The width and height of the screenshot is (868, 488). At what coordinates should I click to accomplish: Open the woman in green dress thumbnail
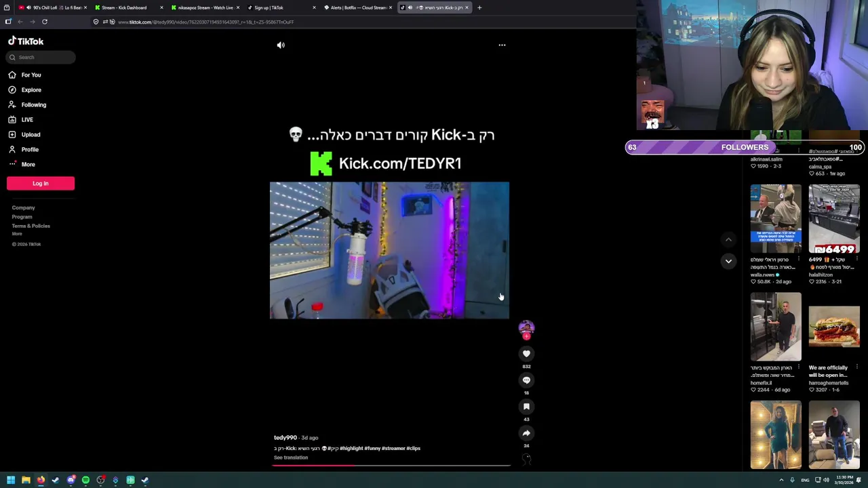[x=776, y=434]
